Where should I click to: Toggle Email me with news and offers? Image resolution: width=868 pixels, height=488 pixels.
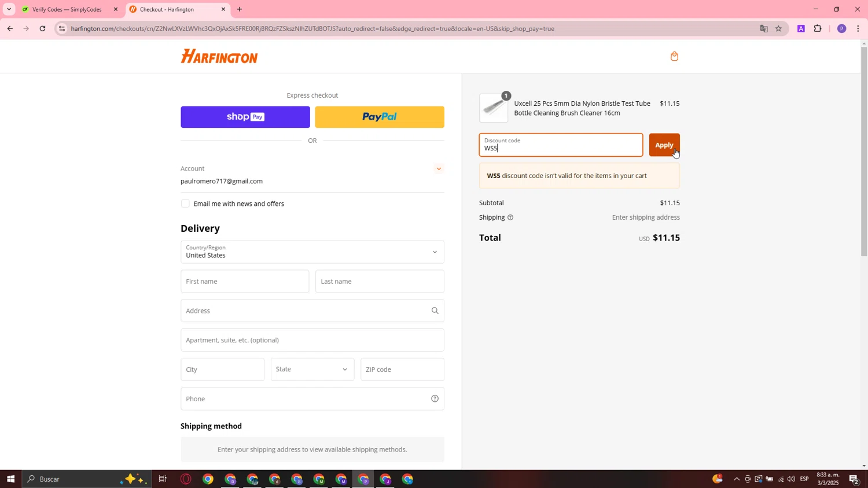pyautogui.click(x=185, y=204)
